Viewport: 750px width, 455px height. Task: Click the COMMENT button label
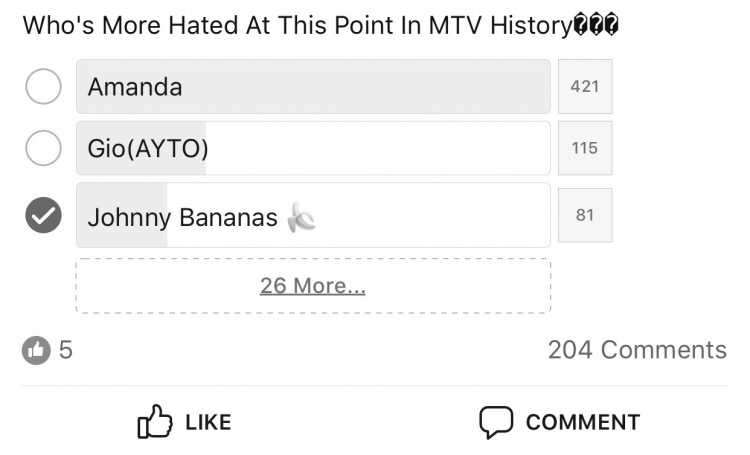(x=583, y=422)
